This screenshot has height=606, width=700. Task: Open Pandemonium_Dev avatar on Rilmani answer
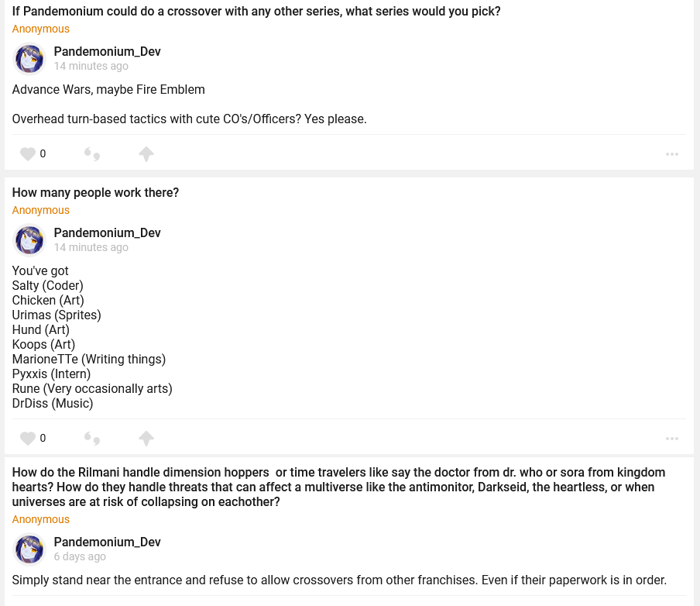click(x=29, y=549)
